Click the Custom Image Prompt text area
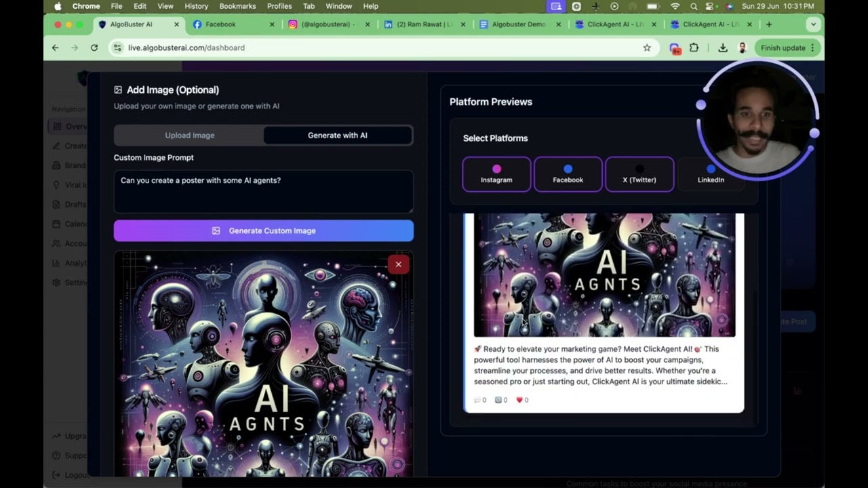The image size is (868, 488). pos(264,192)
